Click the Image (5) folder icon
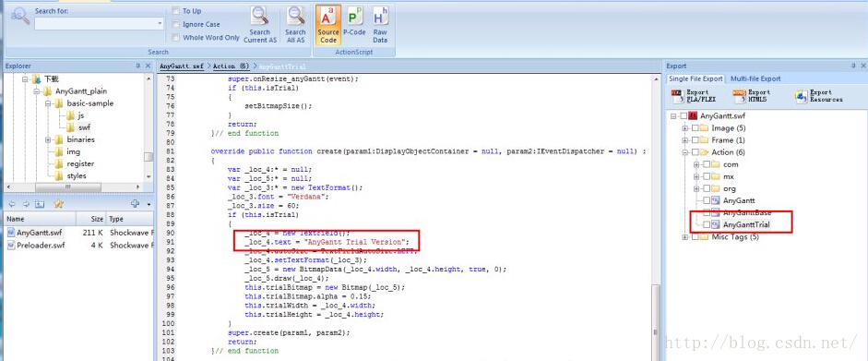 pyautogui.click(x=705, y=128)
